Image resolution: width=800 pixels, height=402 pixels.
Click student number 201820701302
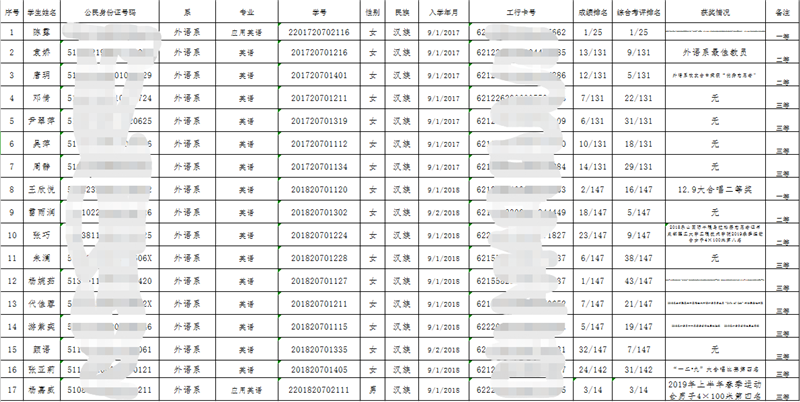pyautogui.click(x=319, y=212)
